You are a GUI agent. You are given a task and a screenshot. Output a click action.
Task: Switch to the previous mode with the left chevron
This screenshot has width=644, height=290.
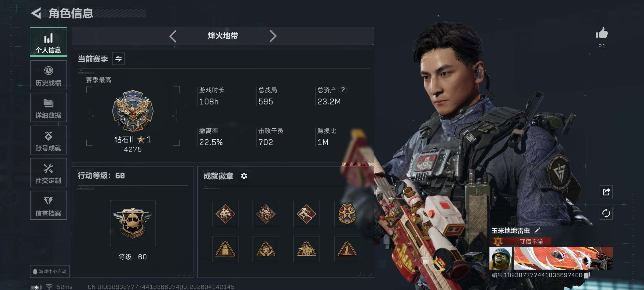tap(173, 36)
